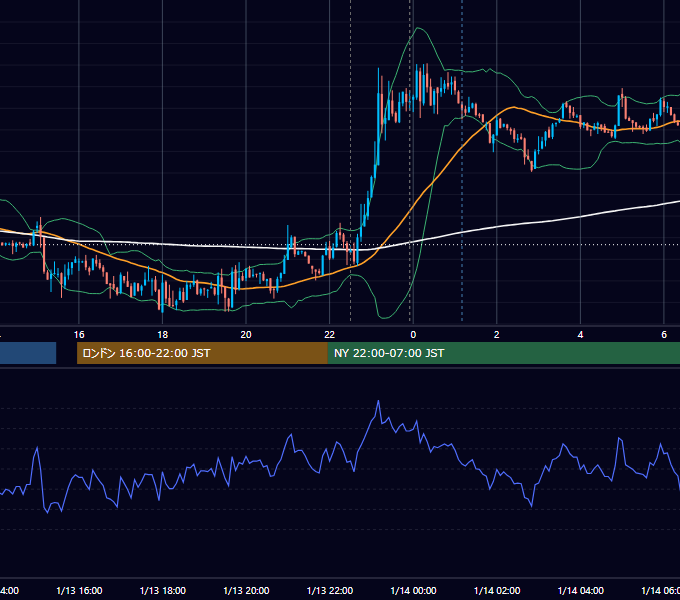This screenshot has width=680, height=600.
Task: Click the hour label 4 on upper axis
Action: click(580, 335)
